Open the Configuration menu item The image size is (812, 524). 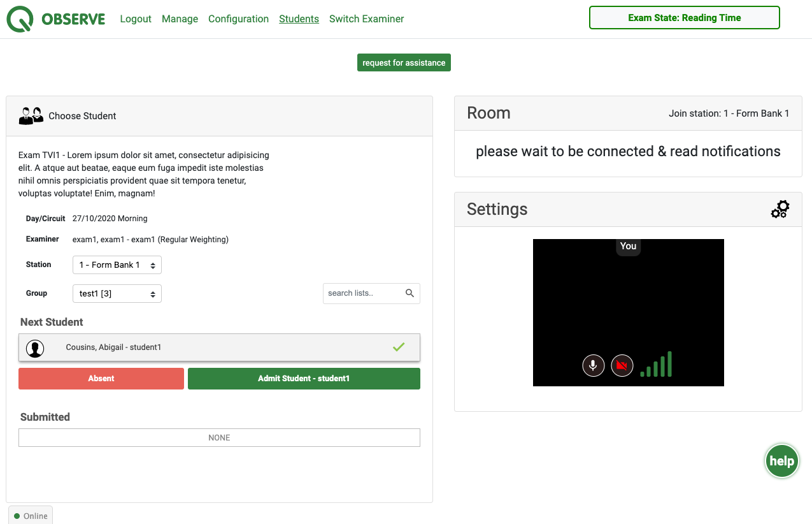tap(238, 19)
